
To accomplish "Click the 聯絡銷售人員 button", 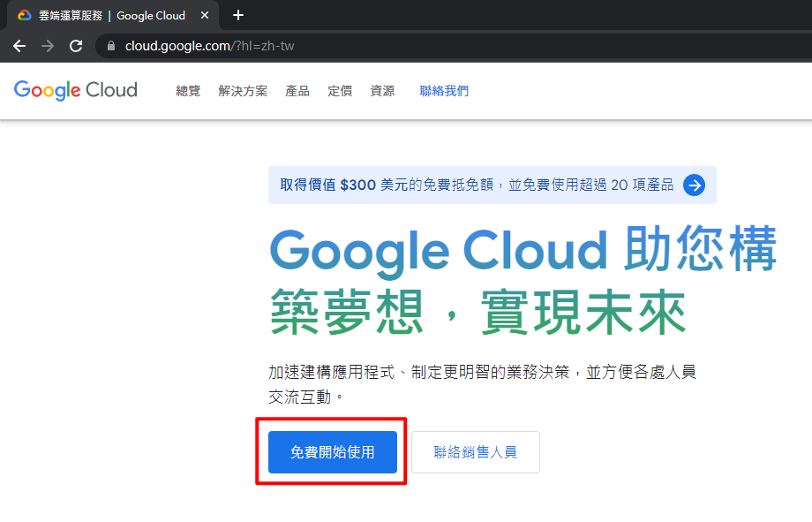I will 475,452.
